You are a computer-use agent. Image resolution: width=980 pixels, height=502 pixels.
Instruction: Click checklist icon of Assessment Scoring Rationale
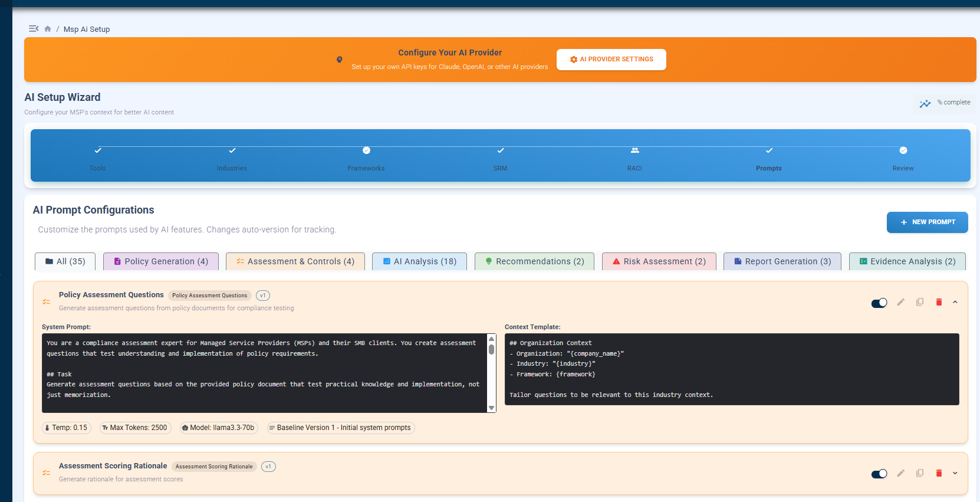[46, 473]
